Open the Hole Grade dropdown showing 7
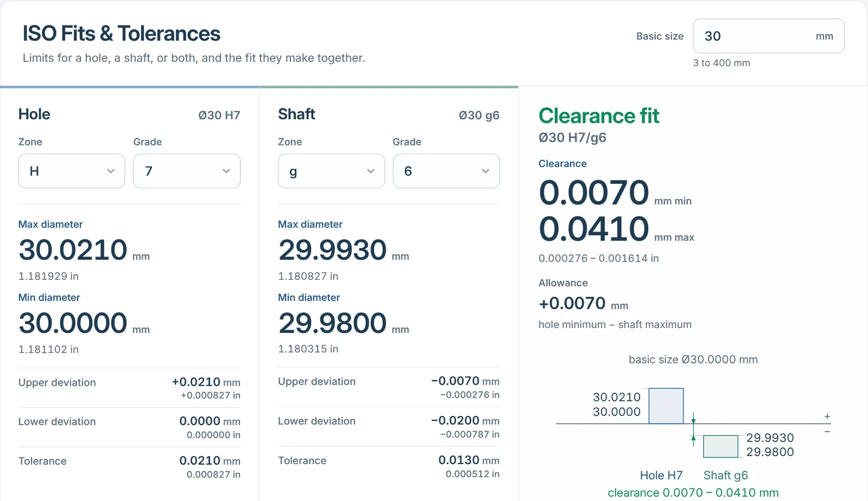This screenshot has height=501, width=868. pyautogui.click(x=187, y=171)
